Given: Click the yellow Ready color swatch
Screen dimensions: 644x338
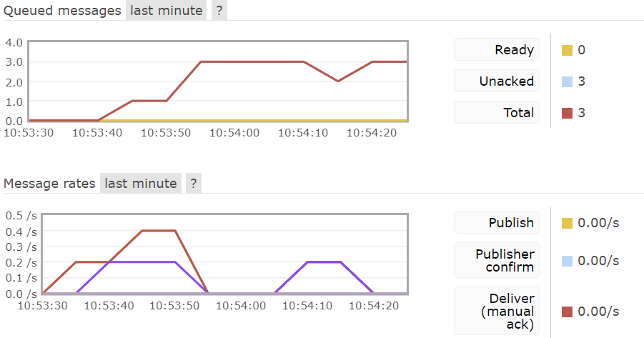Looking at the screenshot, I should 567,50.
